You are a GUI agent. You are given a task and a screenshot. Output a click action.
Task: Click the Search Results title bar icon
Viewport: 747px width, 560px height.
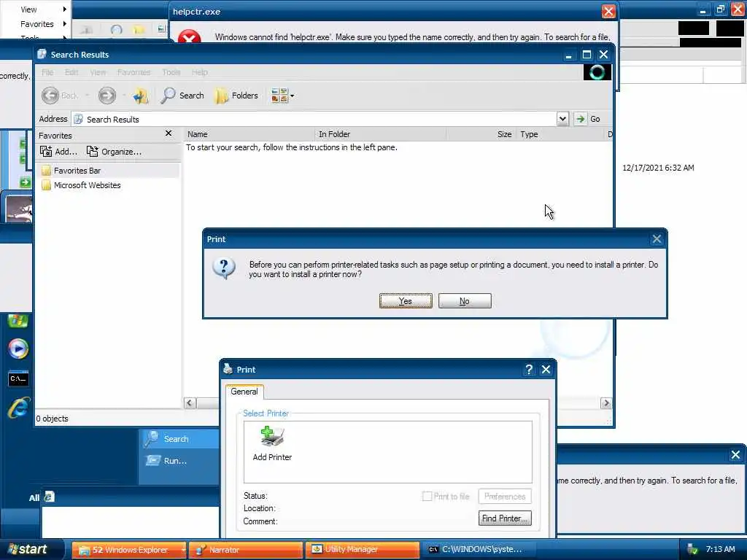click(42, 54)
